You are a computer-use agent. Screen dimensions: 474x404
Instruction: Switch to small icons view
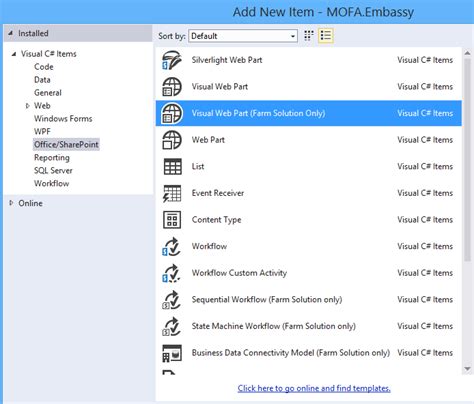(309, 35)
